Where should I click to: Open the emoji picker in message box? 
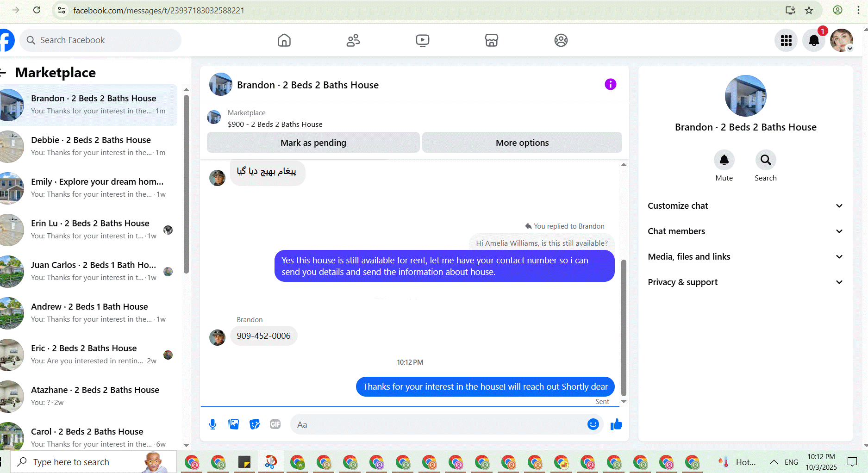point(593,424)
